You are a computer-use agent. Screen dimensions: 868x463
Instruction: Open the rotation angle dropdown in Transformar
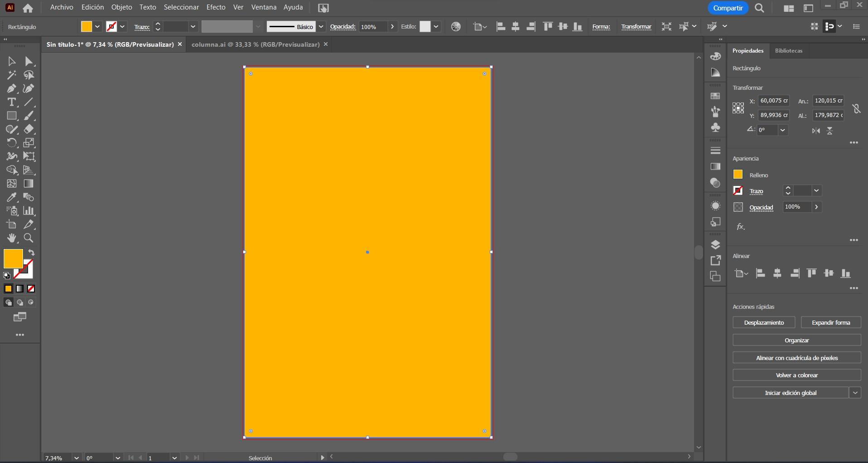(x=782, y=130)
